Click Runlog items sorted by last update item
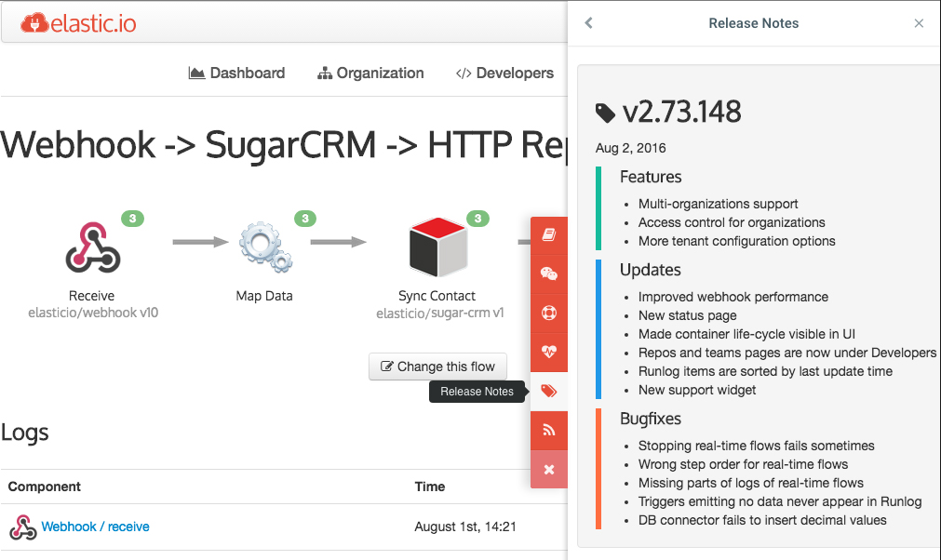941x560 pixels. [765, 371]
